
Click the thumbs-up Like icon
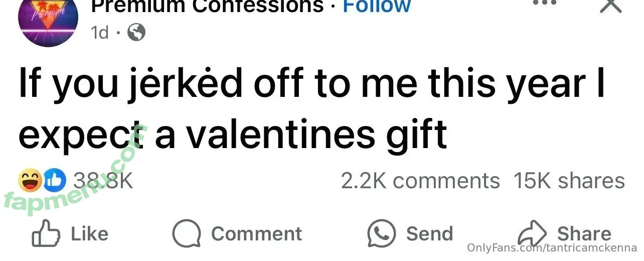[x=45, y=233]
